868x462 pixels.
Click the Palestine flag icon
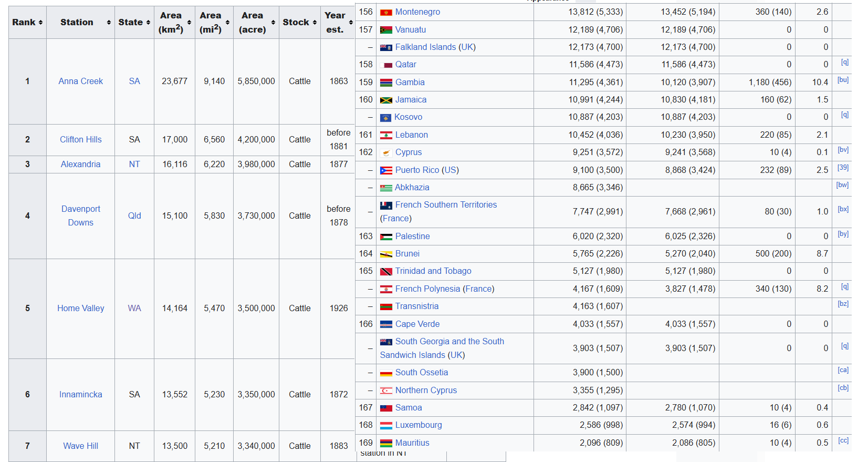[x=386, y=237]
